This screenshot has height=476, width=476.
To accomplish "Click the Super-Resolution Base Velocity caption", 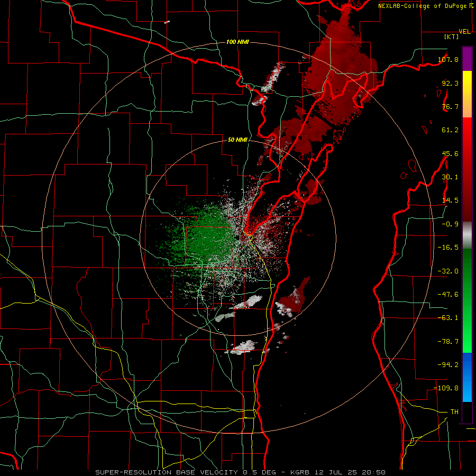I will click(x=240, y=472).
